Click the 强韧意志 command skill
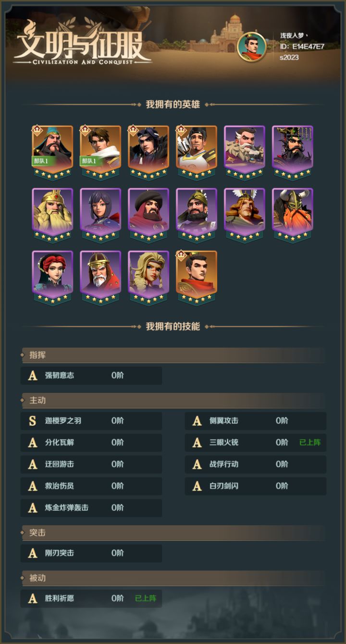The image size is (346, 644). point(91,376)
